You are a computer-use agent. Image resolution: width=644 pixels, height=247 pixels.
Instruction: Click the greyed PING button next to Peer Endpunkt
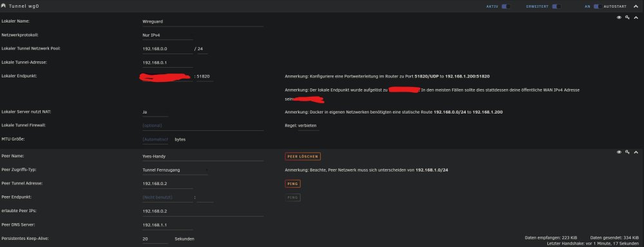coord(292,198)
